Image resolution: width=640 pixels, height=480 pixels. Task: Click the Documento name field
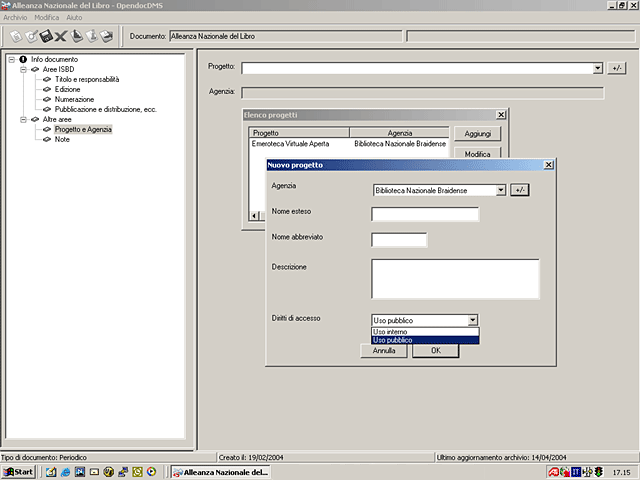[286, 36]
